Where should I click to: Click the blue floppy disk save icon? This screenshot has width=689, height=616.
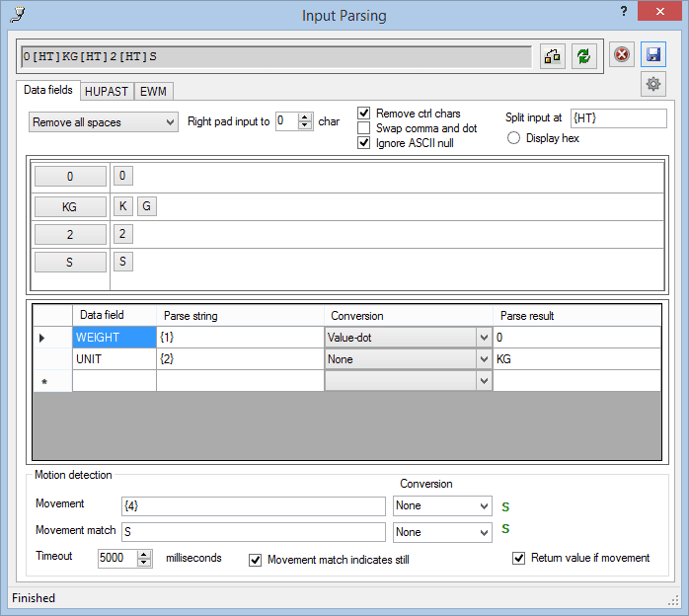[653, 55]
